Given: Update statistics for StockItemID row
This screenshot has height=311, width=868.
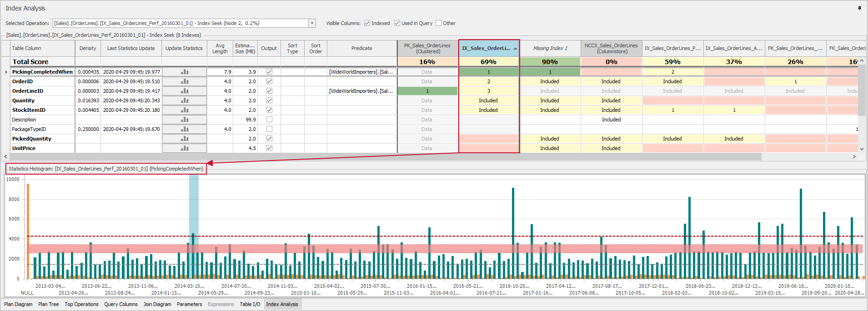Looking at the screenshot, I should pyautogui.click(x=185, y=110).
